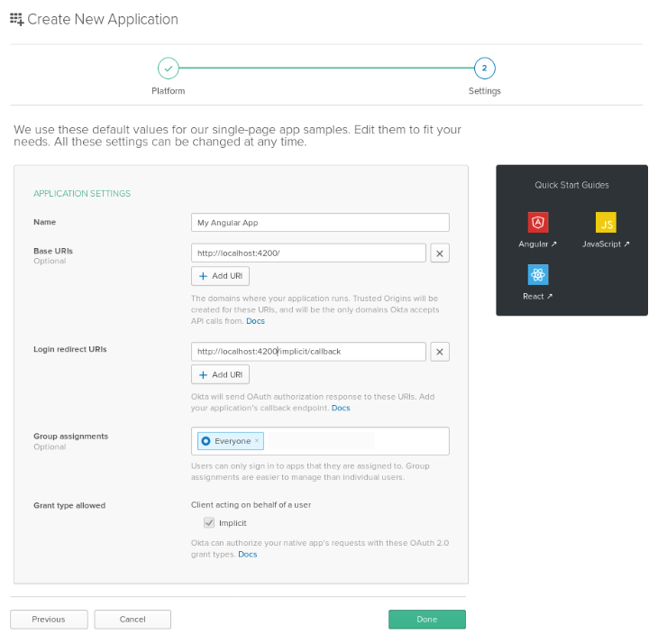This screenshot has height=644, width=667.
Task: Click the Done button
Action: tap(426, 620)
